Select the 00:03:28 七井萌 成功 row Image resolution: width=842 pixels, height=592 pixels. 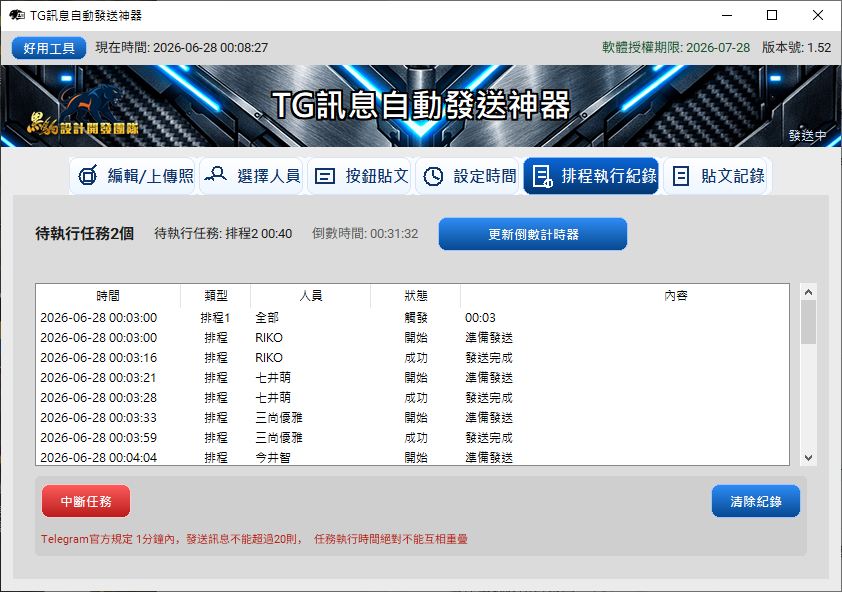412,398
